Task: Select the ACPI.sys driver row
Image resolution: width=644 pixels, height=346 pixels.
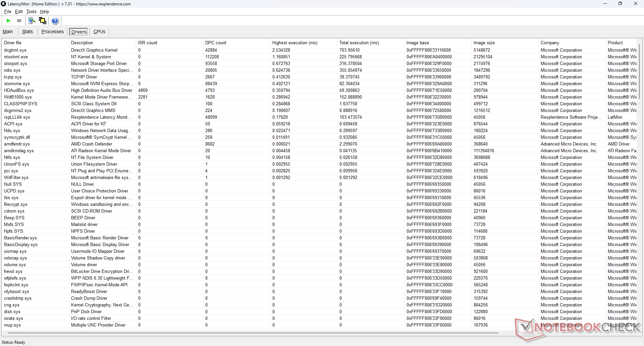Action: point(319,124)
